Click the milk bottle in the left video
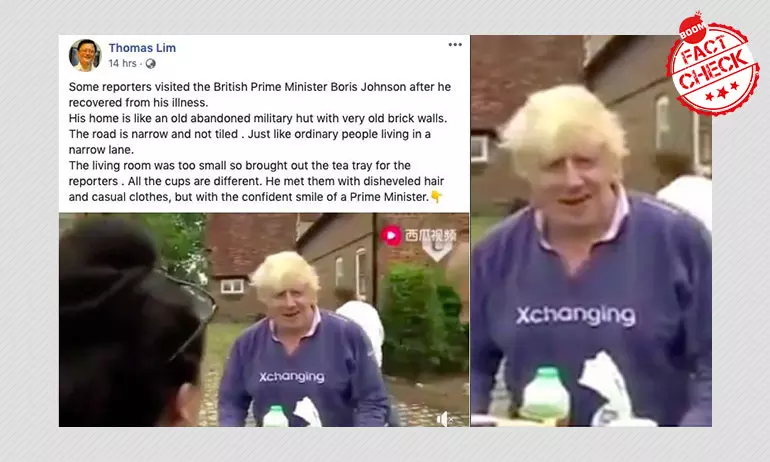 pos(275,416)
